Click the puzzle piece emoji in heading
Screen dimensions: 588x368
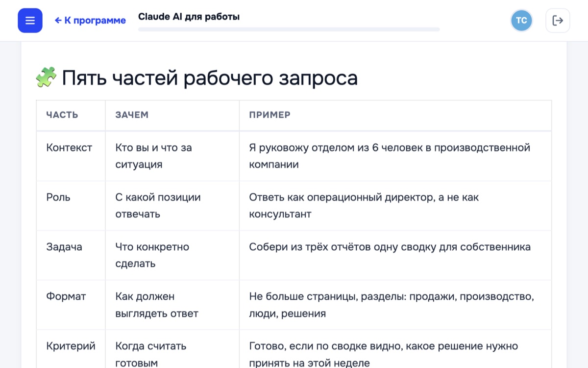tap(46, 78)
